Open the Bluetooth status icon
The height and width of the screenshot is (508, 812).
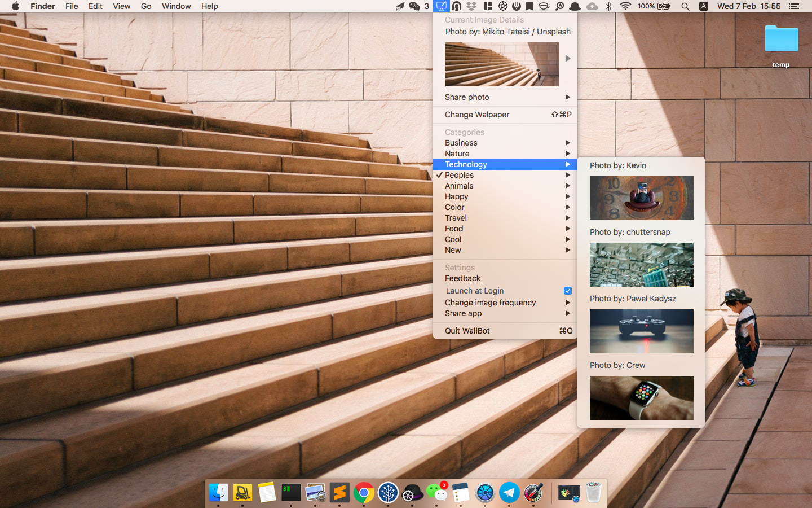click(x=608, y=6)
